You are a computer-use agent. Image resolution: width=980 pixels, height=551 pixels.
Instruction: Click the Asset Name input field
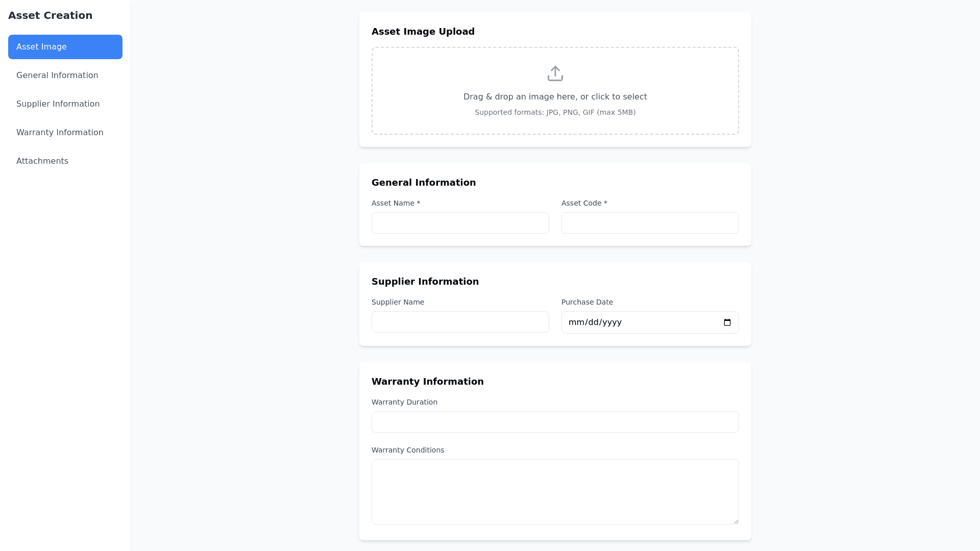(x=460, y=223)
